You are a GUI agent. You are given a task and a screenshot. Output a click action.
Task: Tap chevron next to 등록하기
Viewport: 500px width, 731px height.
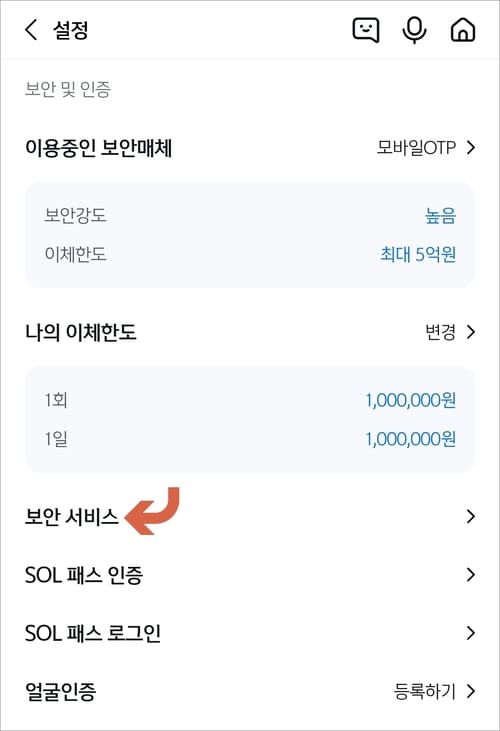tap(471, 691)
